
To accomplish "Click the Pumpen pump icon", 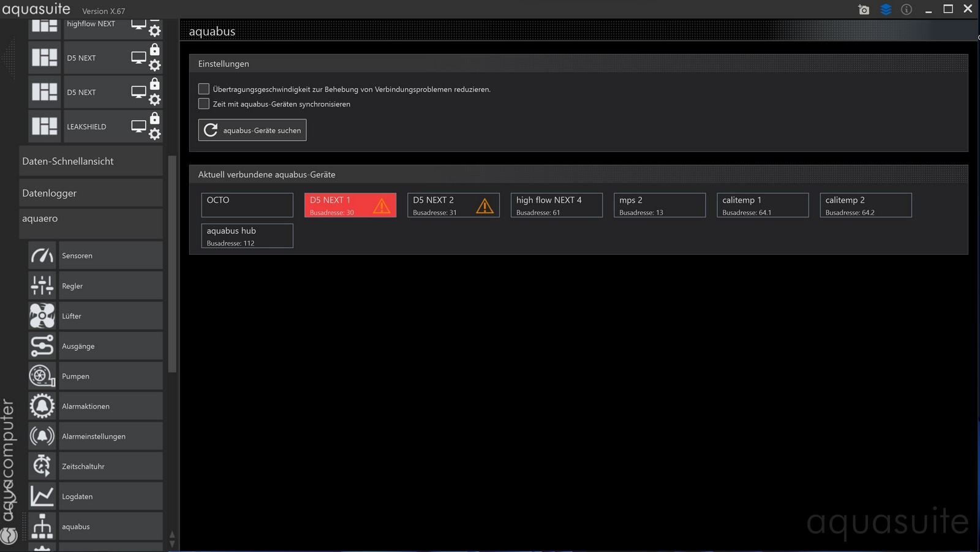I will coord(42,376).
